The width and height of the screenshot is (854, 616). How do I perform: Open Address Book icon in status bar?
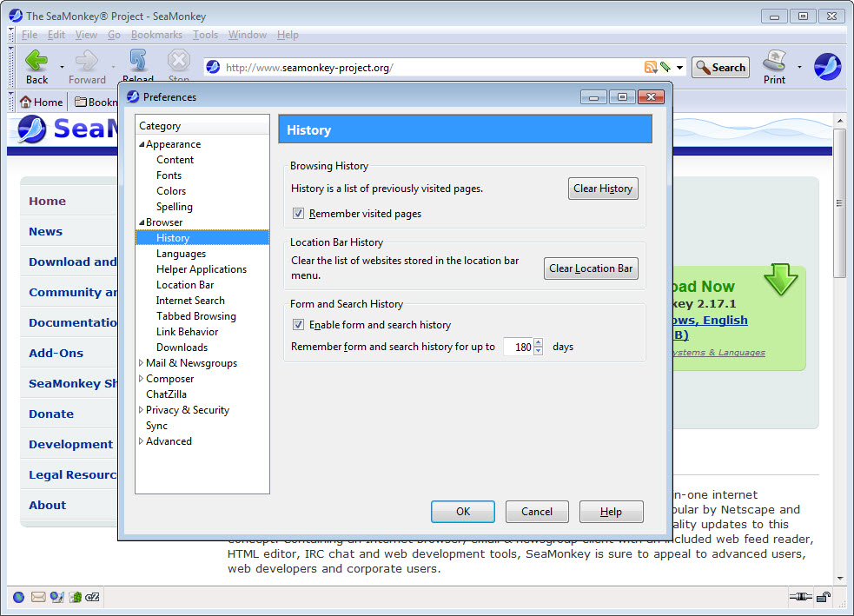point(76,597)
